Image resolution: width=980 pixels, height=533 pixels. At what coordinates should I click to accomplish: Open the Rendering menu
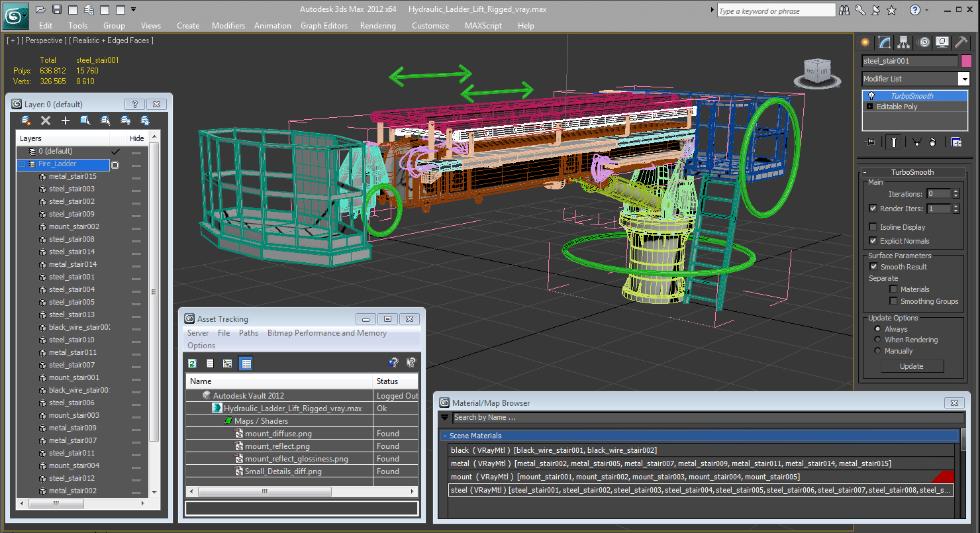coord(378,26)
